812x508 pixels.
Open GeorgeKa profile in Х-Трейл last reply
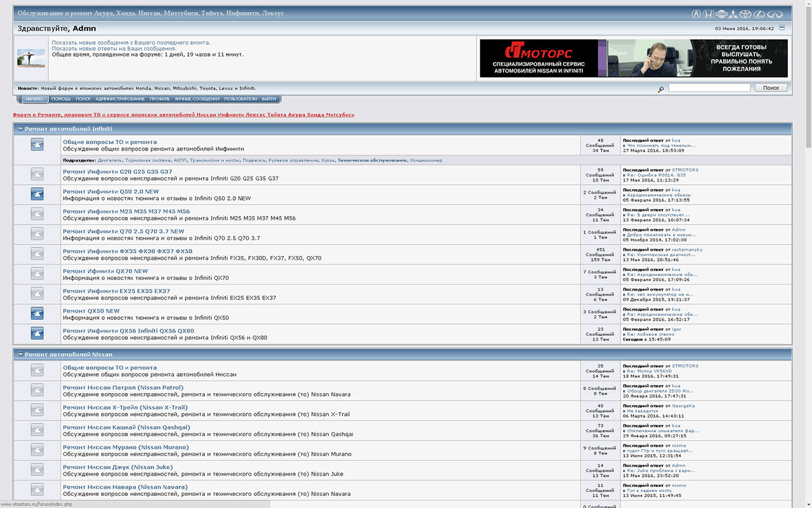click(683, 406)
